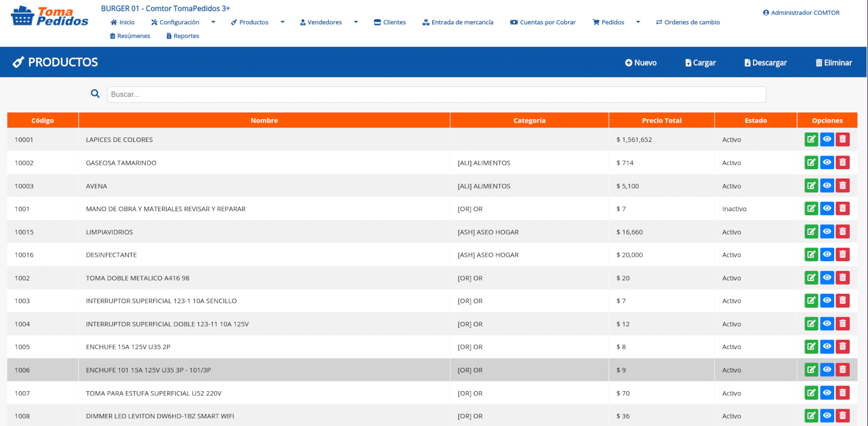
Task: Click the edit icon for LAPICES DE COLORES
Action: point(811,139)
